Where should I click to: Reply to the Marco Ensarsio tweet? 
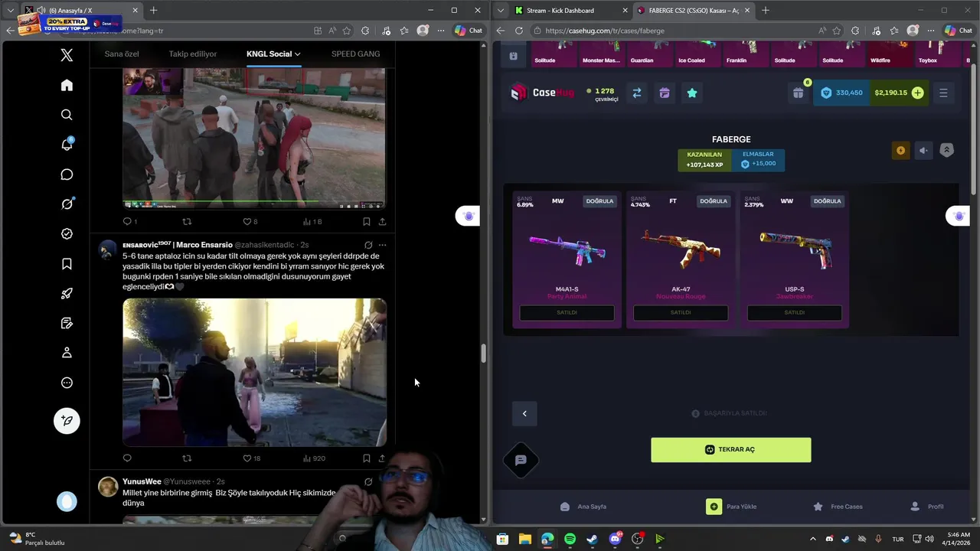[127, 458]
